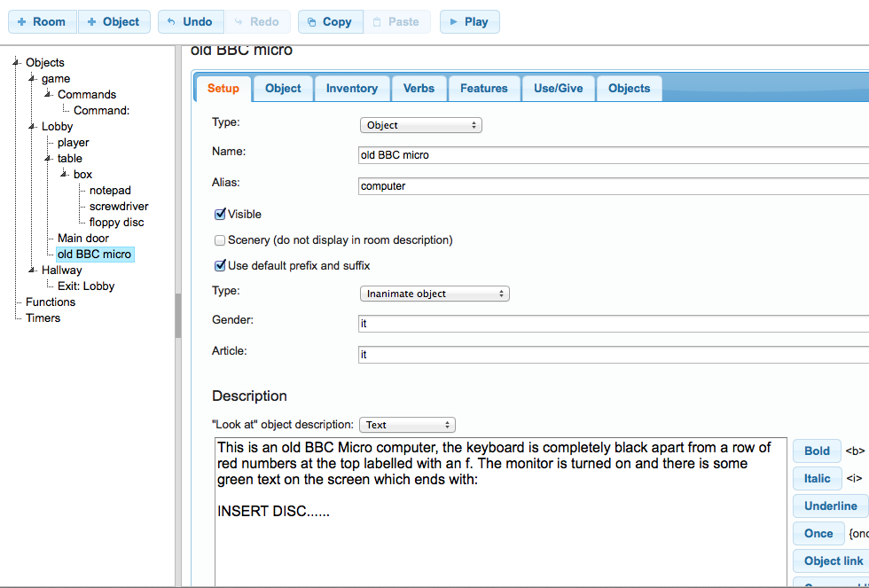Start the game with Play
Screen dimensions: 869x588
pyautogui.click(x=469, y=22)
